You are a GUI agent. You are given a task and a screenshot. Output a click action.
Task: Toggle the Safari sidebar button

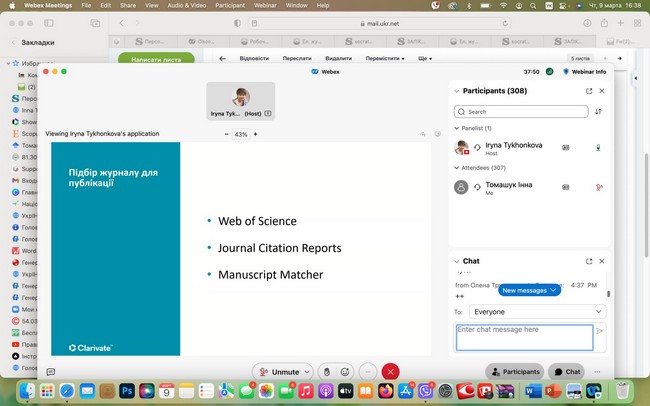(x=49, y=23)
